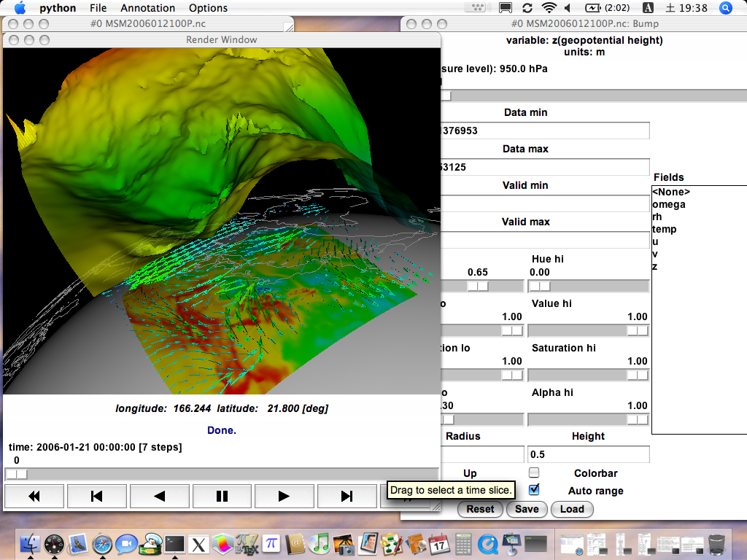Enable the Colorbar checkbox
Screen dimensions: 747x560
[x=534, y=473]
